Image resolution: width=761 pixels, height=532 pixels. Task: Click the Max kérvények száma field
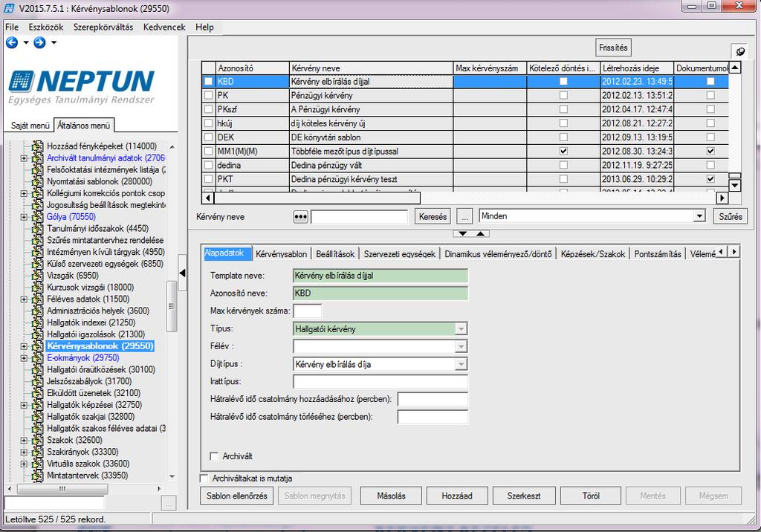point(307,311)
